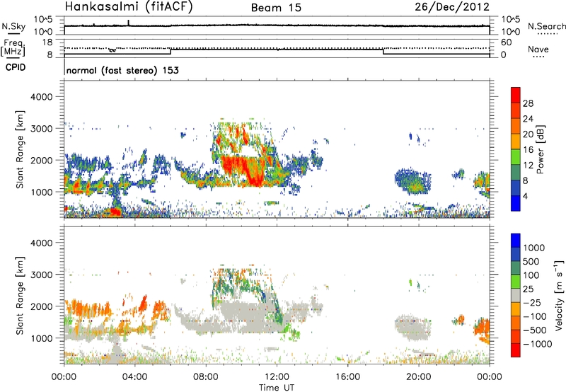Click the 16 label on Power colorbar
The height and width of the screenshot is (392, 566).
pos(528,149)
